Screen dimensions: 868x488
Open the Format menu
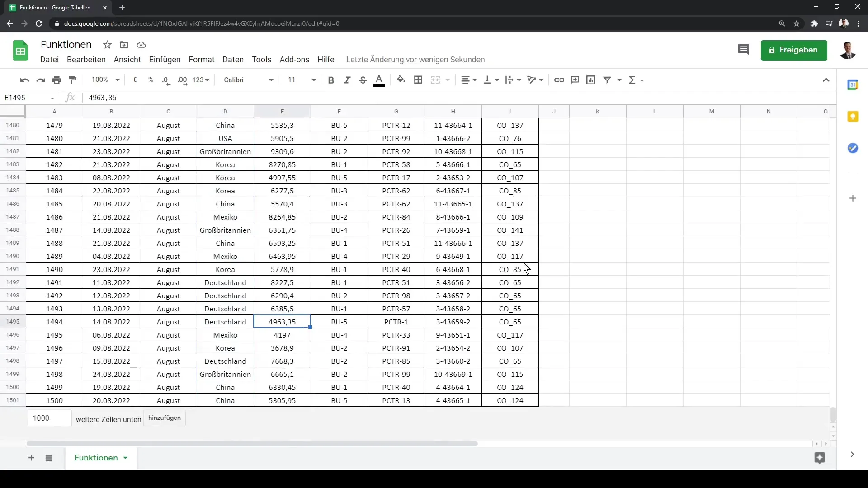201,60
